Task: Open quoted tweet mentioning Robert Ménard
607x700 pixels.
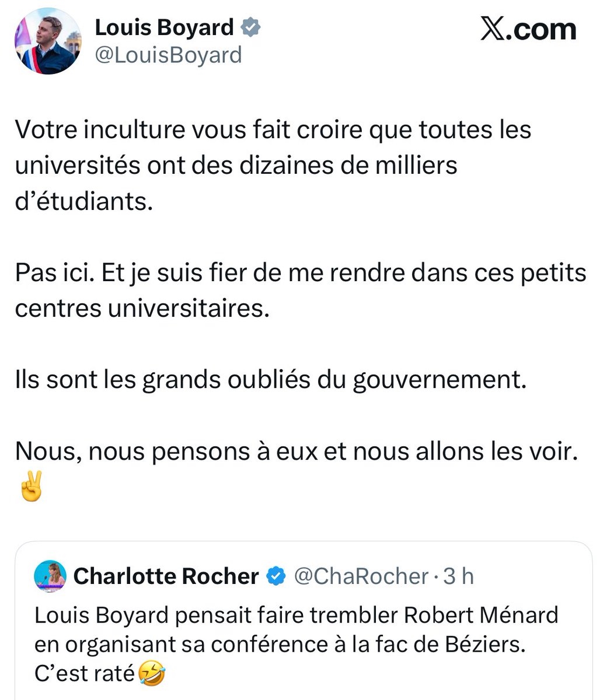Action: 303,629
